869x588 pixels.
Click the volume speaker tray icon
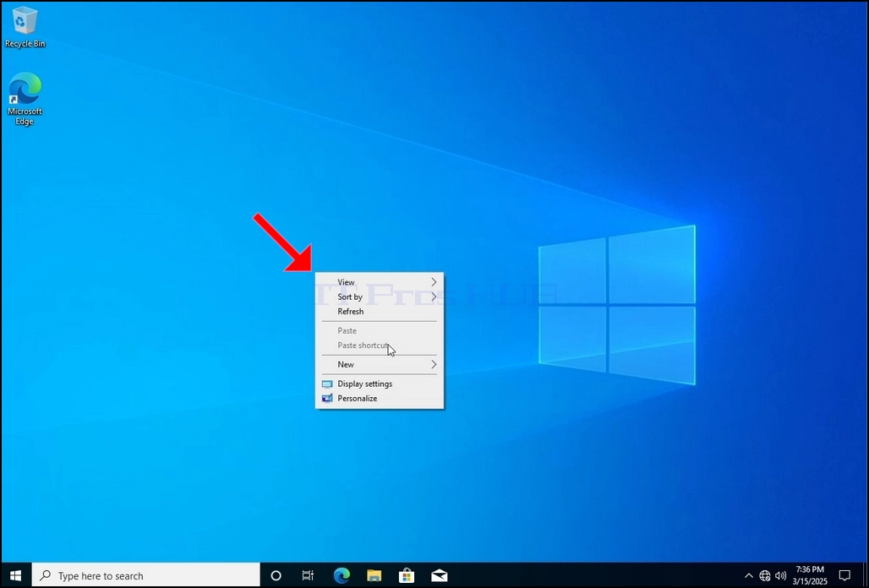click(x=781, y=576)
